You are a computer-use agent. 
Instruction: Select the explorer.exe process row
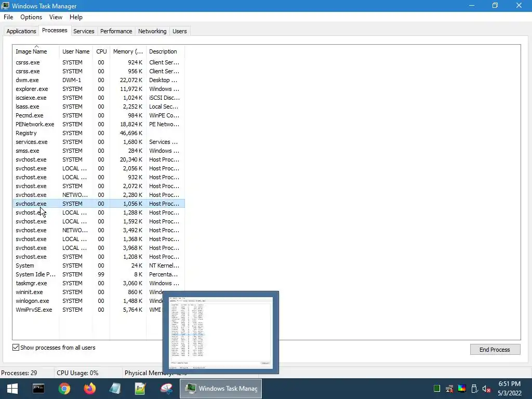click(99, 89)
